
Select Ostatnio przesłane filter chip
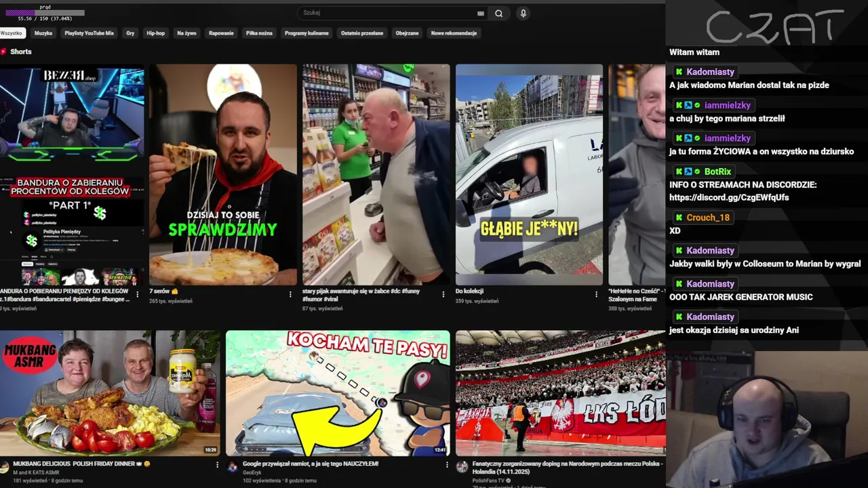point(362,33)
